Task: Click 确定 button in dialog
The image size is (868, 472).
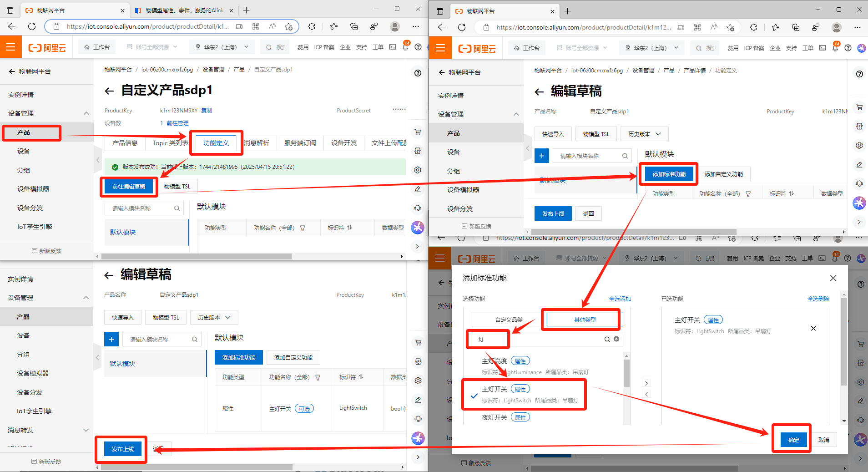Action: (x=794, y=440)
